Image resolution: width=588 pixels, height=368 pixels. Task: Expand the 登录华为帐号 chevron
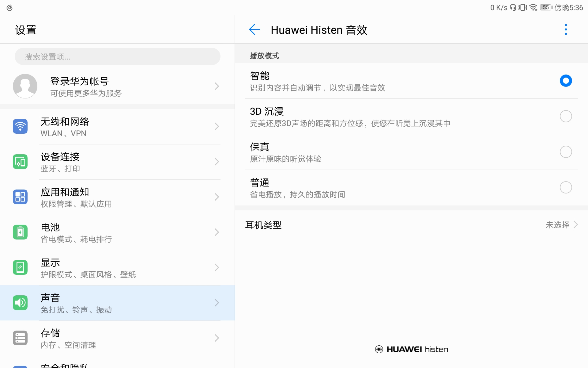click(x=217, y=86)
